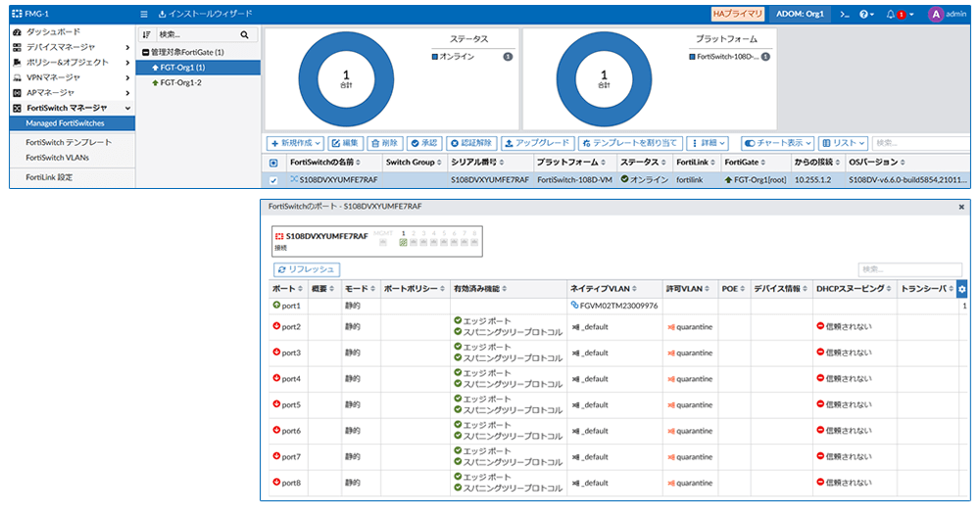The height and width of the screenshot is (517, 980).
Task: Click the port8 red down-status icon
Action: click(x=276, y=482)
